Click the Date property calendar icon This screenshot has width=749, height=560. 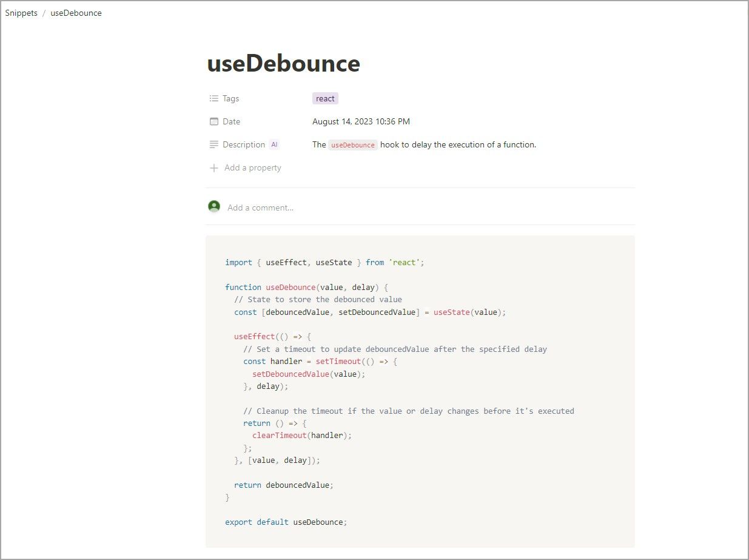213,121
